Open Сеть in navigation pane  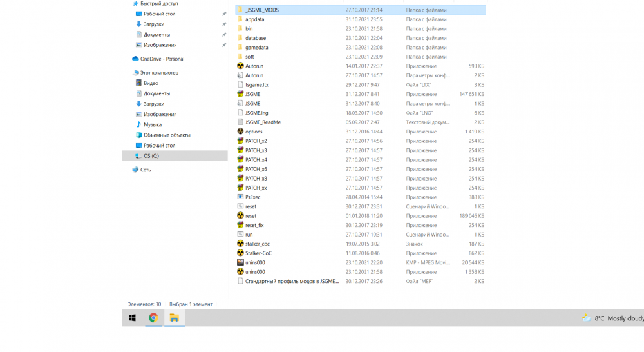(x=146, y=170)
